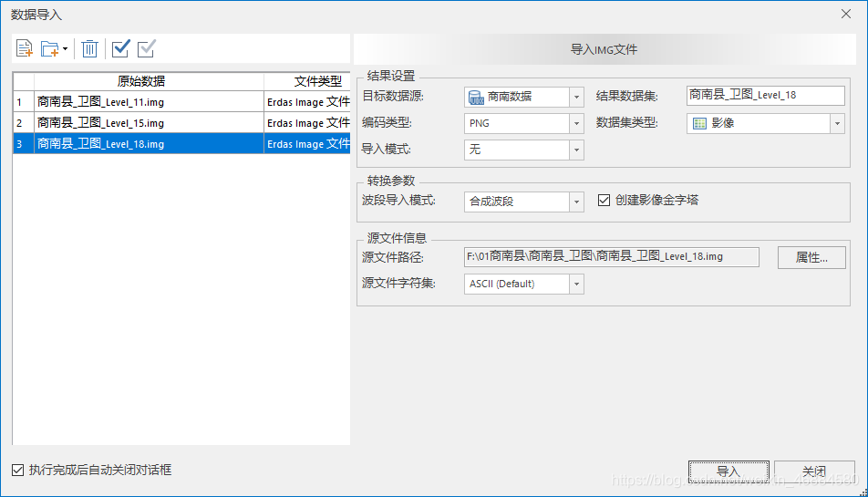Screen dimensions: 868x497
Task: Click row number 3 cell
Action: 24,144
